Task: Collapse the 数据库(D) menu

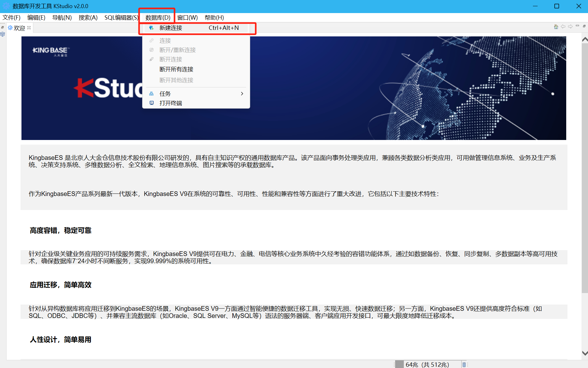Action: [158, 18]
